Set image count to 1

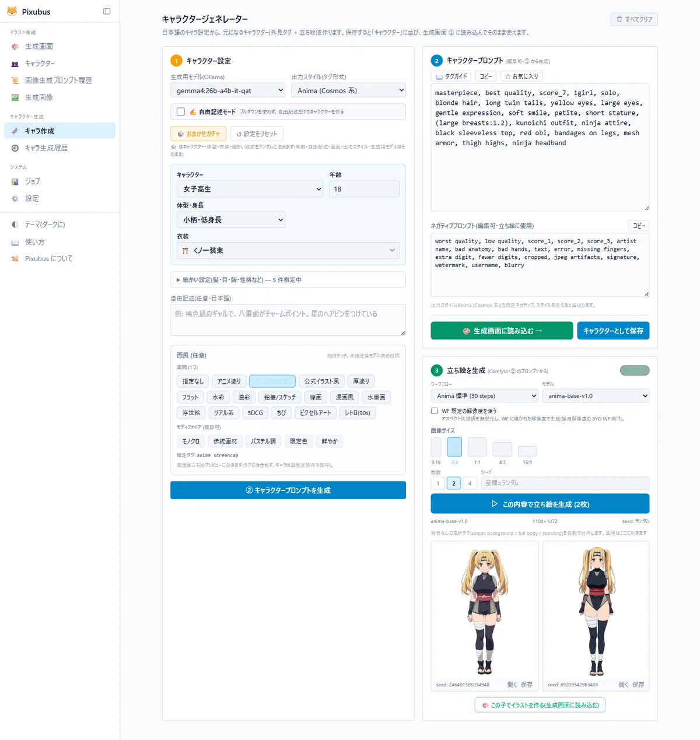[437, 483]
